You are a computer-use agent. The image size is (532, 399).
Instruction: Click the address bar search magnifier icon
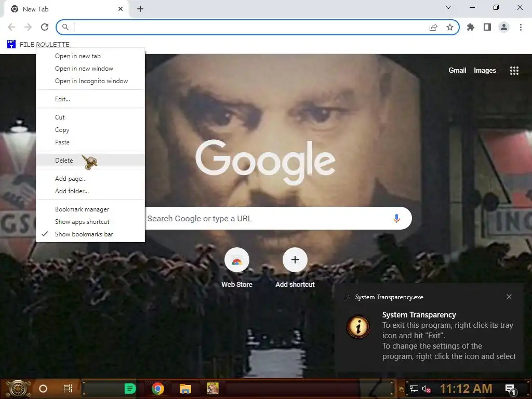pos(65,27)
